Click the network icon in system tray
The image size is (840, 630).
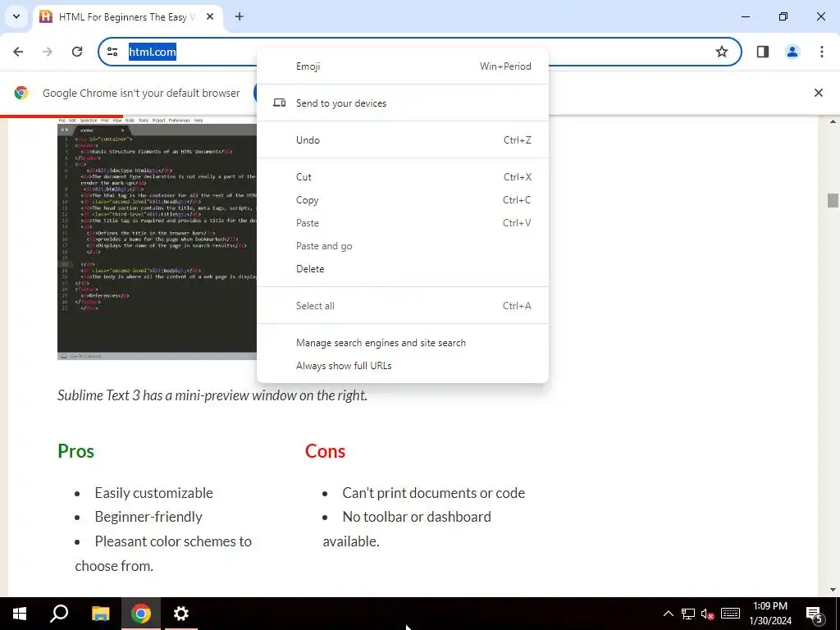(x=688, y=614)
